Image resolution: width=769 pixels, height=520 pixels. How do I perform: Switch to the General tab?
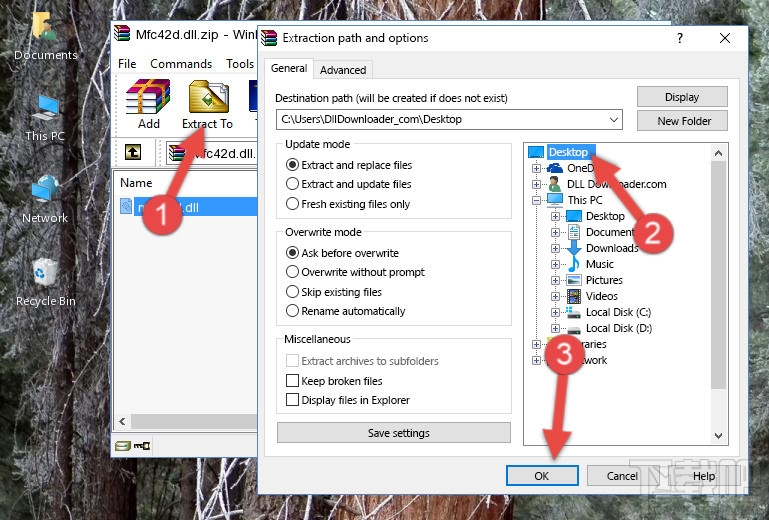tap(289, 68)
